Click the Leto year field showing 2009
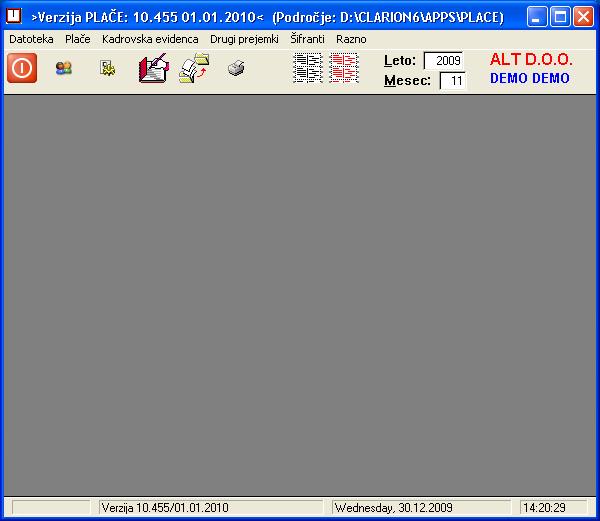The width and height of the screenshot is (600, 521). tap(443, 61)
